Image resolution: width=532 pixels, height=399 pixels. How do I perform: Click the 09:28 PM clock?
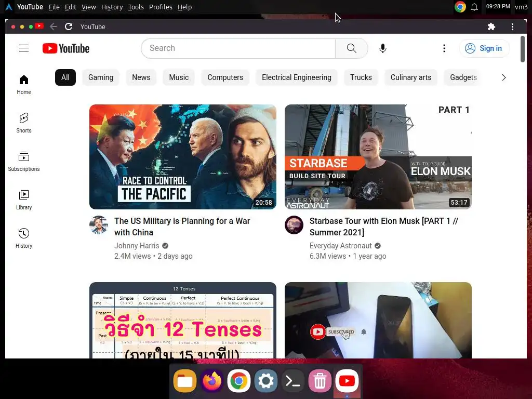point(498,6)
